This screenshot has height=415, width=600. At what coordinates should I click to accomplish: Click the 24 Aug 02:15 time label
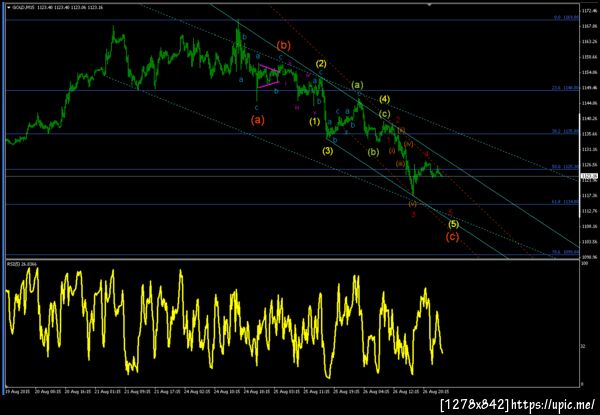(196, 392)
